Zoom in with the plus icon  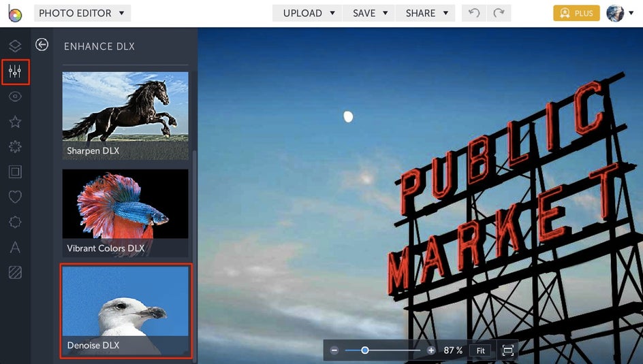431,350
